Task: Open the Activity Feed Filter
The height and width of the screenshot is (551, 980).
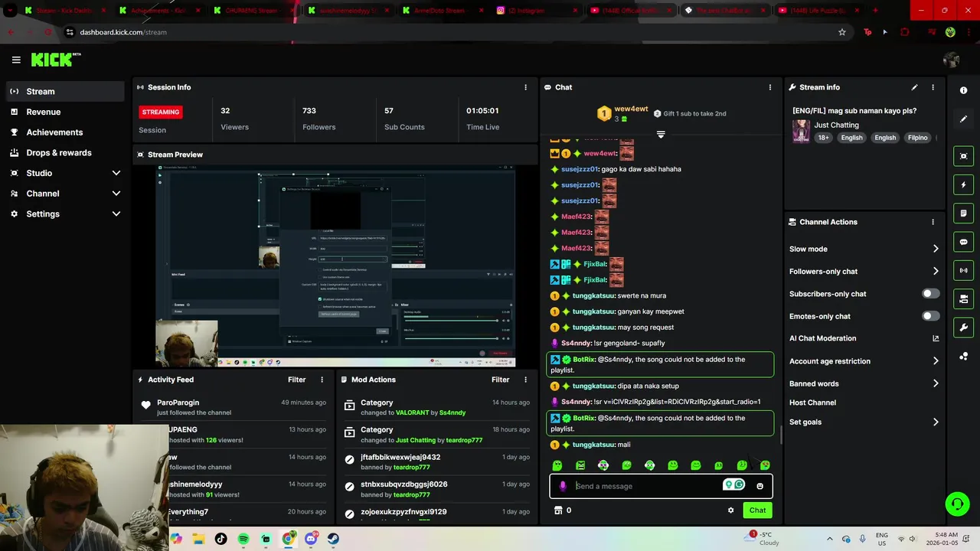Action: point(296,380)
